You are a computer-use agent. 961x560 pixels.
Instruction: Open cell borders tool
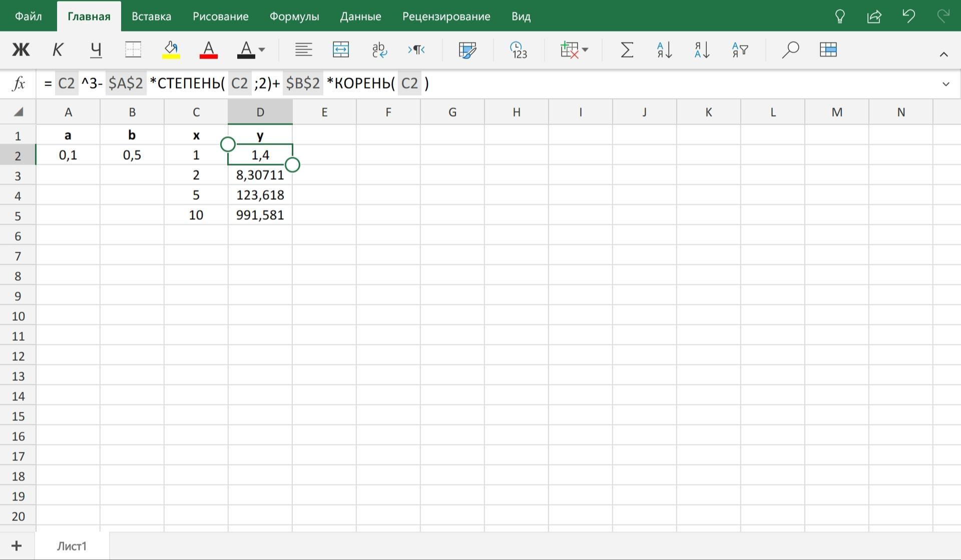pos(133,50)
